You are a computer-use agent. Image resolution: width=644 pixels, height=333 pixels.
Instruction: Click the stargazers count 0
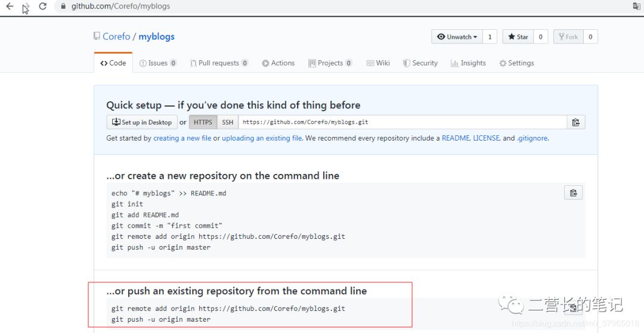[x=540, y=37]
